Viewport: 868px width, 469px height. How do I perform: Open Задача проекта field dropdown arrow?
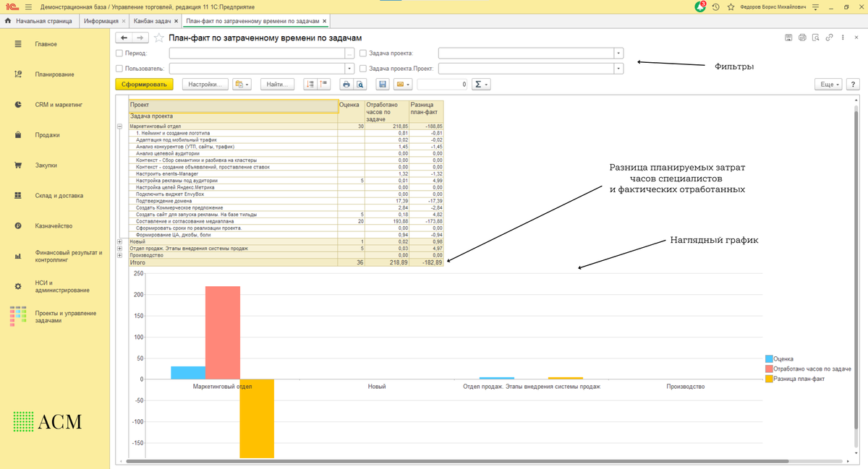point(618,53)
